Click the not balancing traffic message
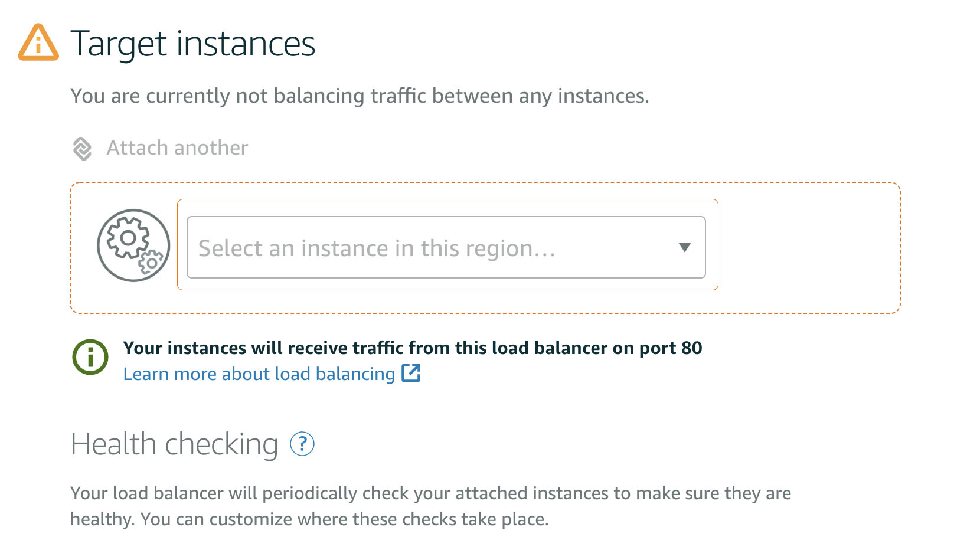This screenshot has height=550, width=980. pos(360,96)
